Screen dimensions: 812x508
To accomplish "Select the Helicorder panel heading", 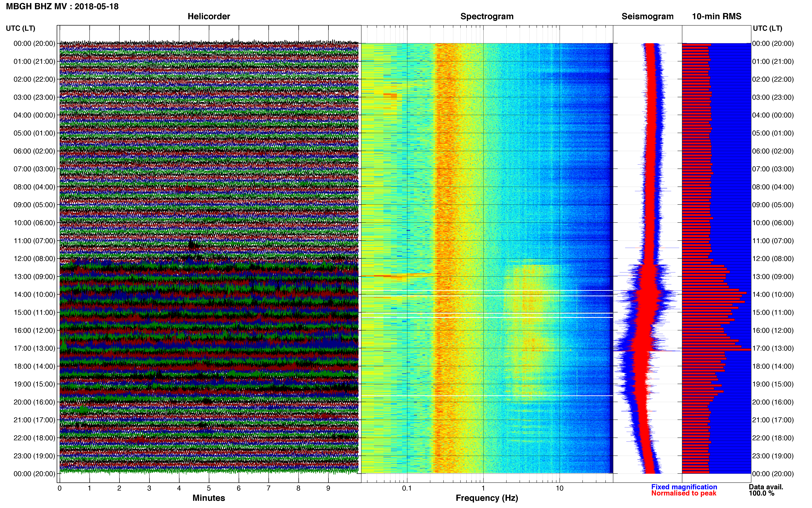I will (x=209, y=16).
